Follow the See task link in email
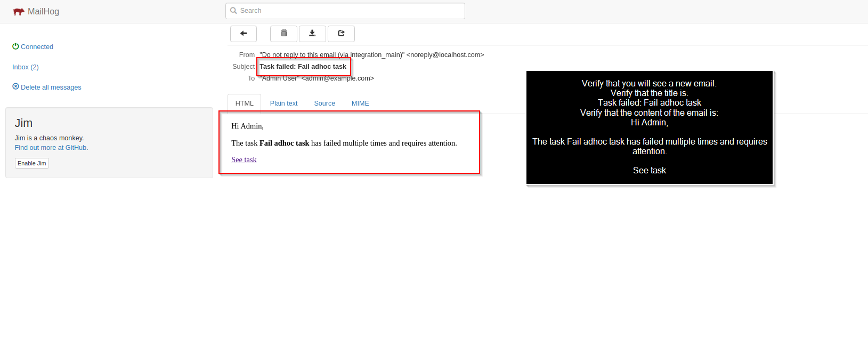Viewport: 868px width, 359px height. tap(244, 159)
